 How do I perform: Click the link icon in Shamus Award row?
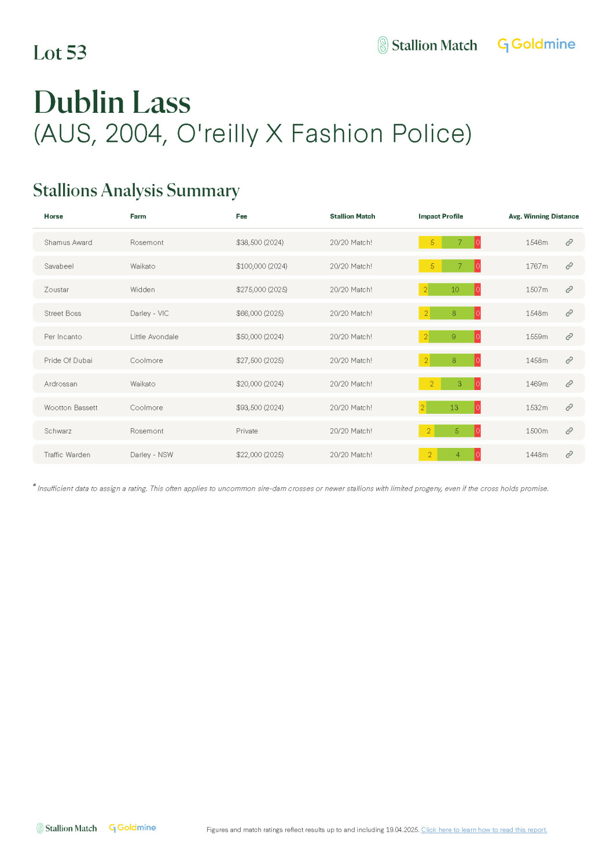pos(569,242)
